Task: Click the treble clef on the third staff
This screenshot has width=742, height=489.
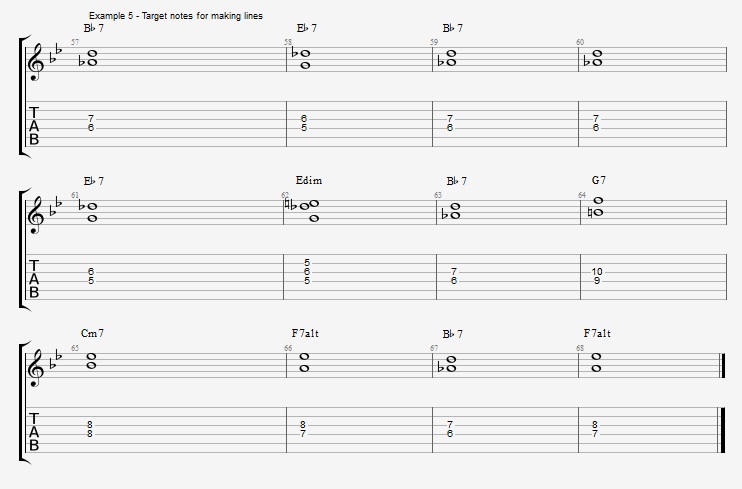Action: pyautogui.click(x=37, y=366)
